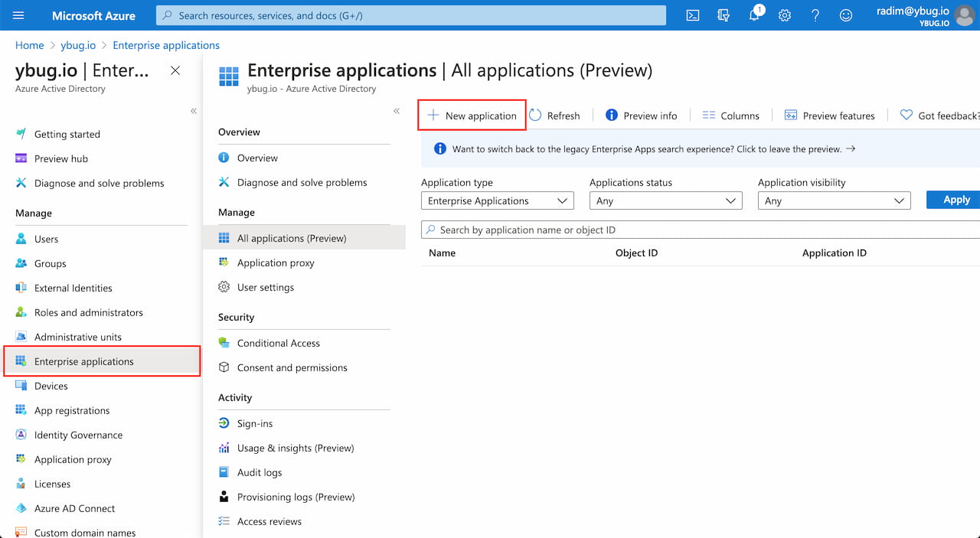Launch Cloud Shell from the top bar
Screen dimensions: 980x538
coord(693,15)
